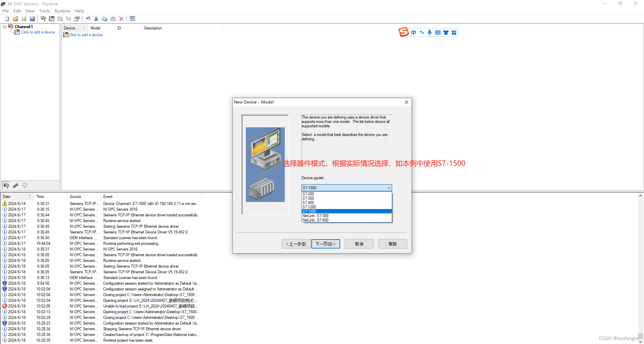The height and width of the screenshot is (344, 644).
Task: Open an existing project file
Action: click(x=15, y=19)
